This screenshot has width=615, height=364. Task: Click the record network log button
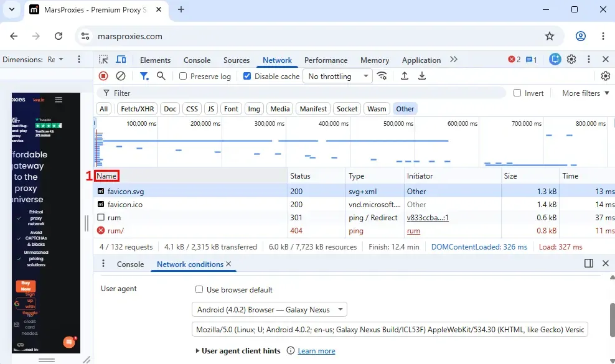pos(103,76)
